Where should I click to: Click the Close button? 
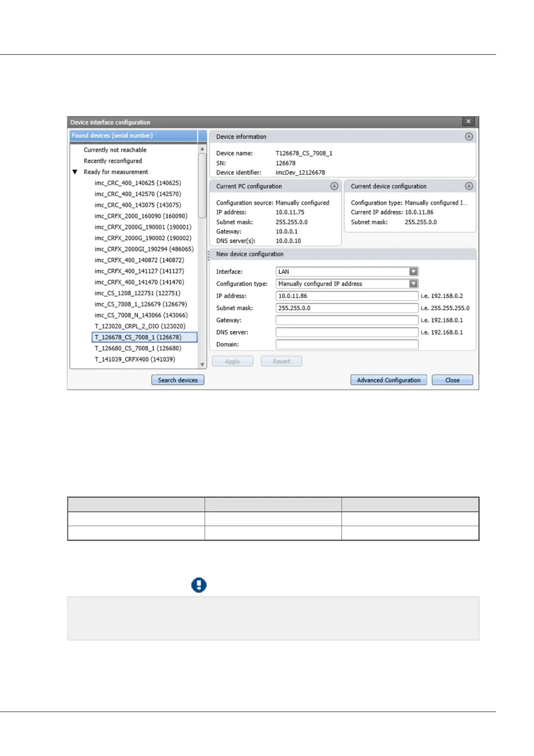click(x=452, y=380)
